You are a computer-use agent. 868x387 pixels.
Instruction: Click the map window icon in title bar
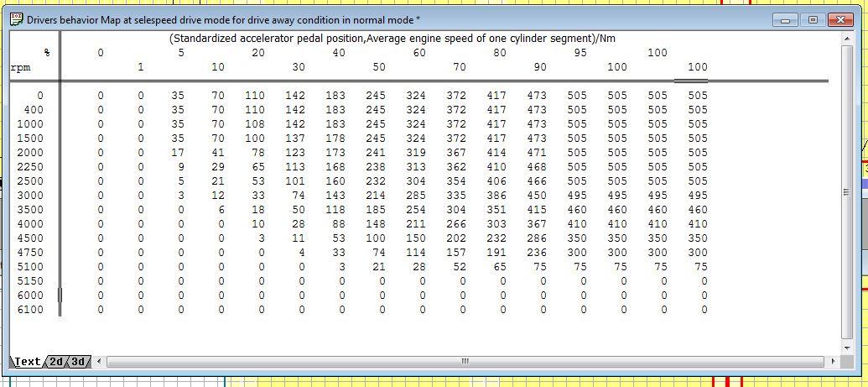(16, 19)
